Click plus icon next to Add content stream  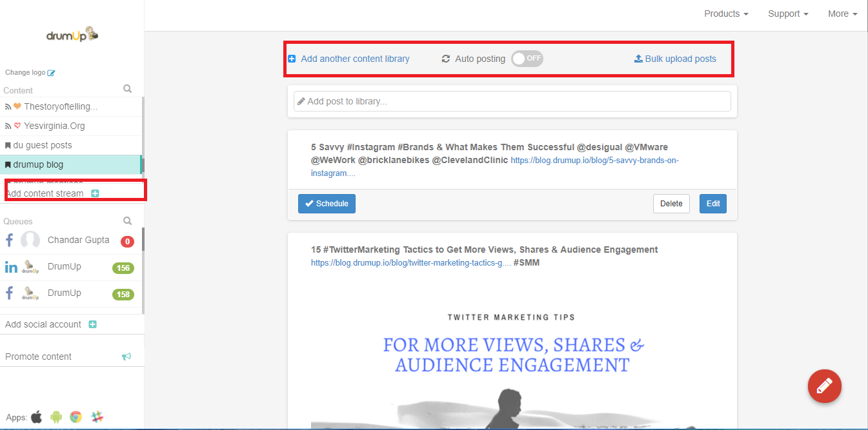(95, 193)
